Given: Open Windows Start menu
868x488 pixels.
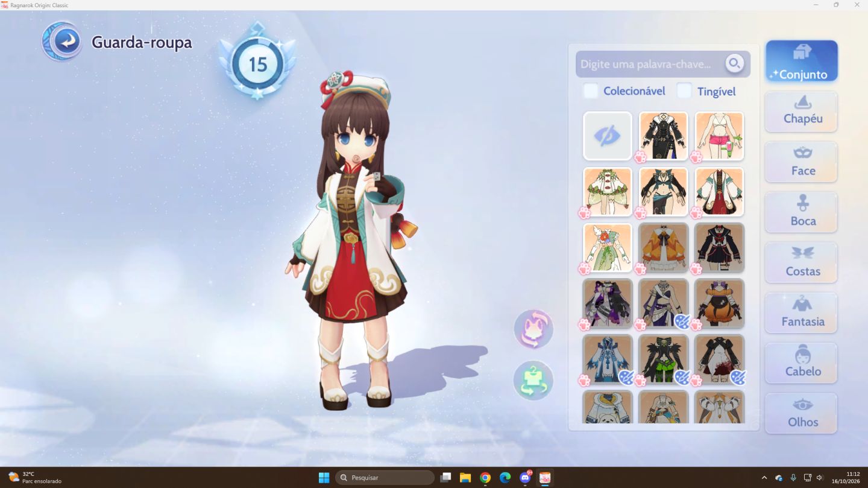Looking at the screenshot, I should (x=324, y=477).
